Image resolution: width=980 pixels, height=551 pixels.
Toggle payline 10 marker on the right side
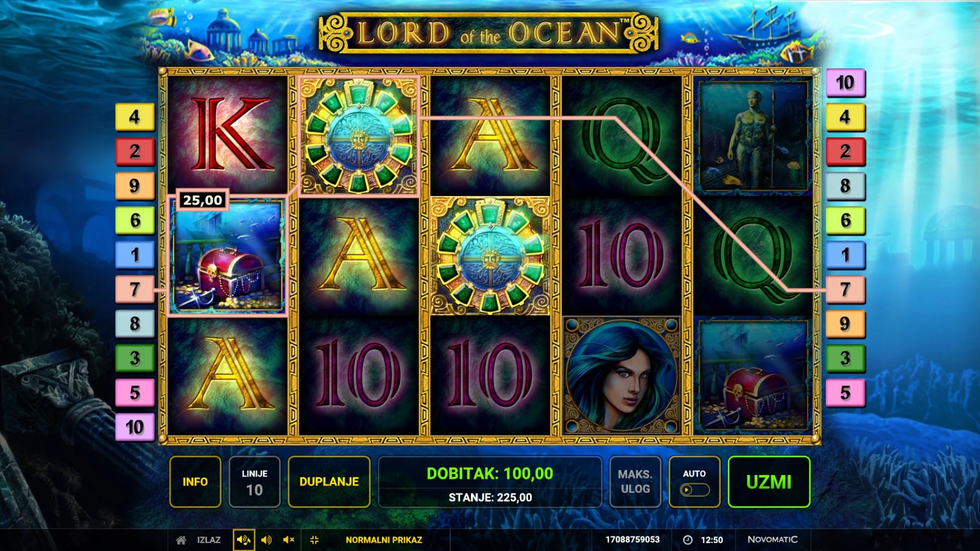coord(845,83)
